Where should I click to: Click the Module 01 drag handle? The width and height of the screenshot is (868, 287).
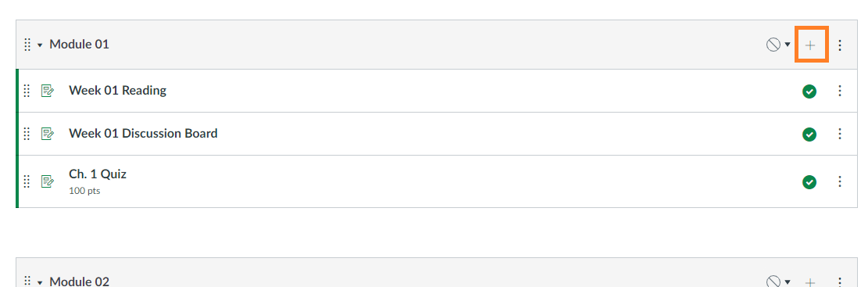click(x=27, y=45)
